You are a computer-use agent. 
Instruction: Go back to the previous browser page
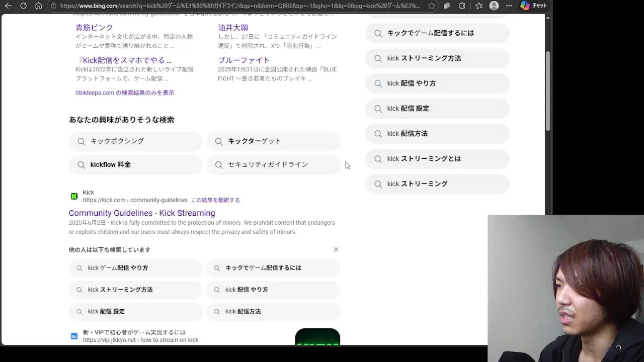[8, 6]
